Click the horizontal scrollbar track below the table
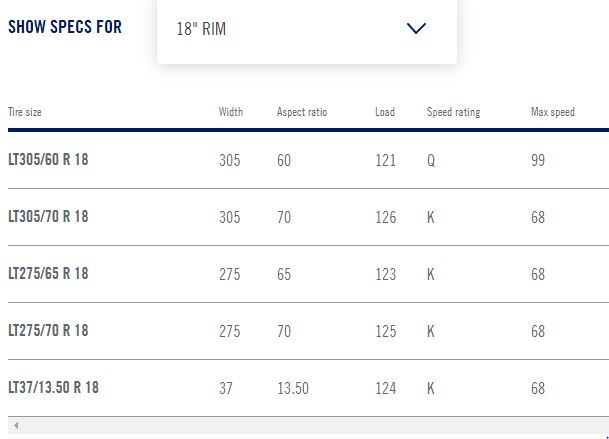 308,425
